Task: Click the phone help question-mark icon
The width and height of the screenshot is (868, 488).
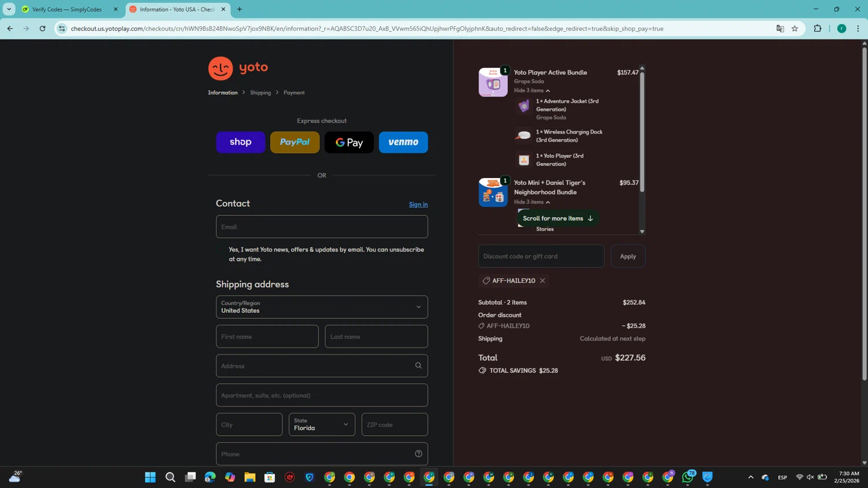Action: pyautogui.click(x=418, y=454)
